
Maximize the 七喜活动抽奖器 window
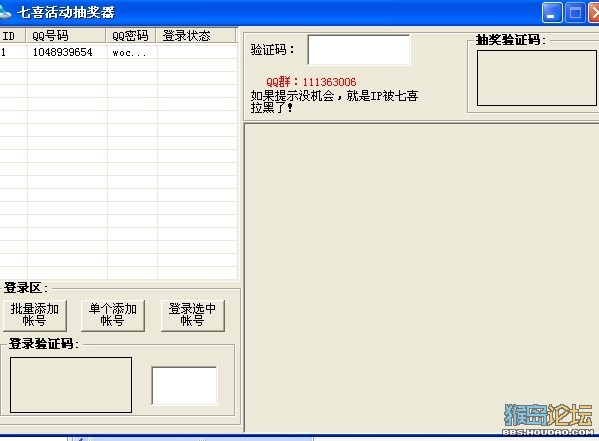(x=575, y=13)
